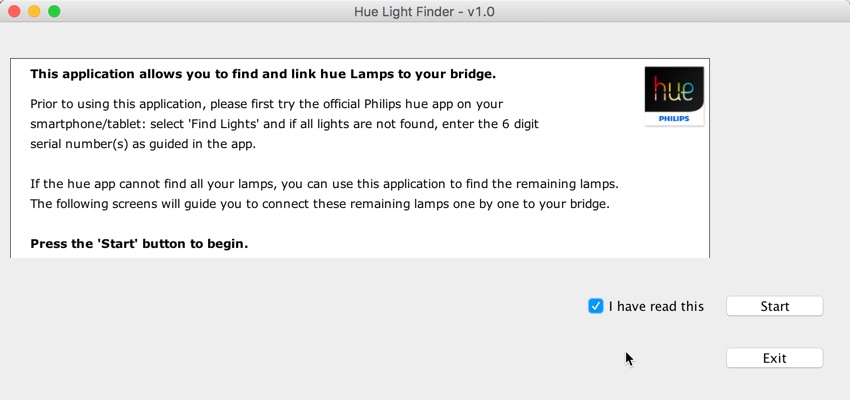
Task: Click the line 'serial number(s) as guided in the app'
Action: (143, 145)
